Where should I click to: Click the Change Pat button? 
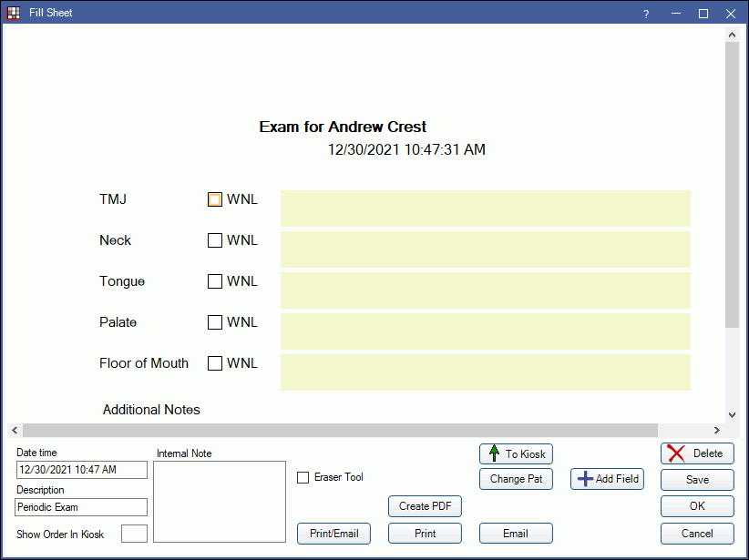coord(516,479)
